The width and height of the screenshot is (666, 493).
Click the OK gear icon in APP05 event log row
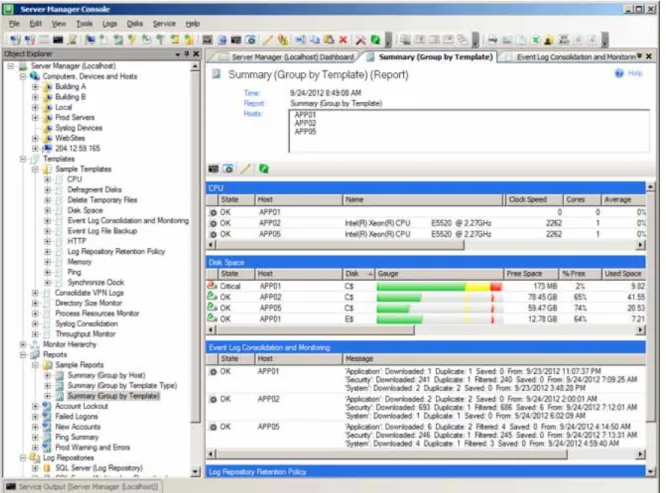click(213, 427)
